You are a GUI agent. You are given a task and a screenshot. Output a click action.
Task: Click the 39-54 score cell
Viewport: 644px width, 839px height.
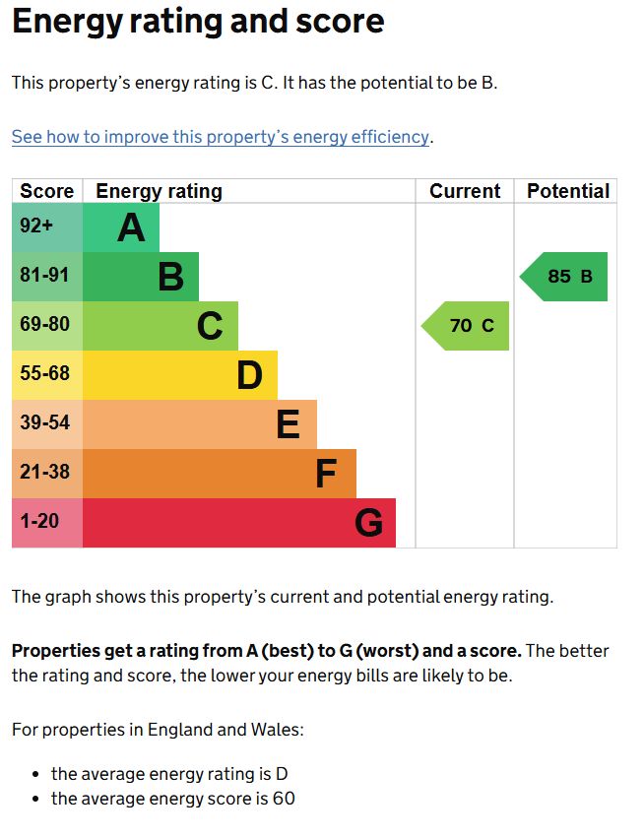pos(47,424)
